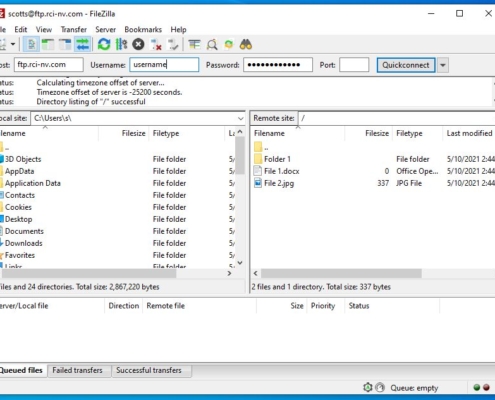Sort local list by Filesize header
Viewport: 495px width, 400px height.
(124, 133)
